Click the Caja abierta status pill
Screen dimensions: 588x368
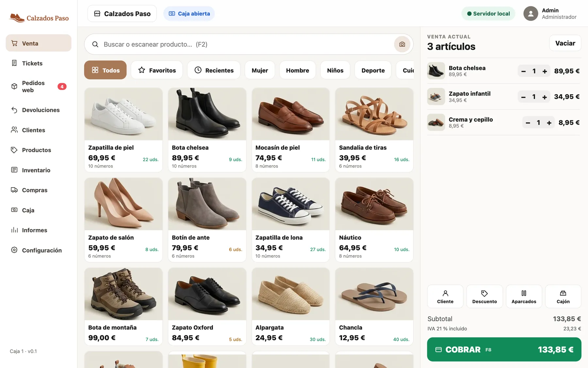[189, 13]
